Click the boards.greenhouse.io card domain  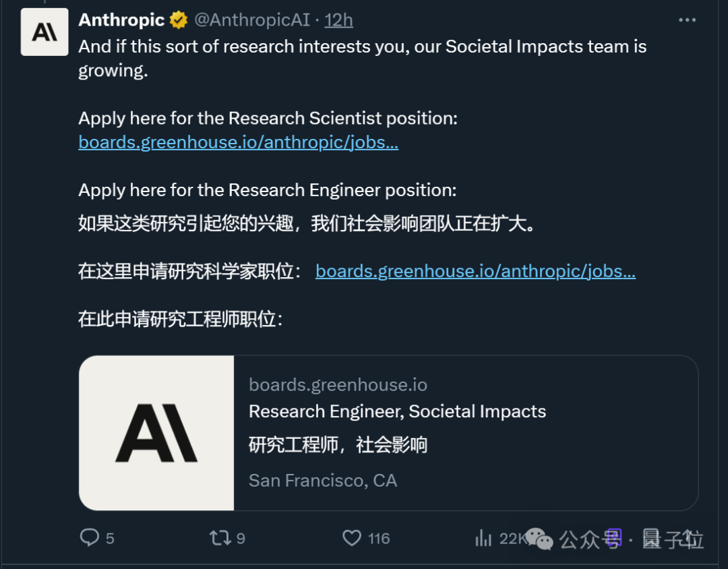point(338,384)
